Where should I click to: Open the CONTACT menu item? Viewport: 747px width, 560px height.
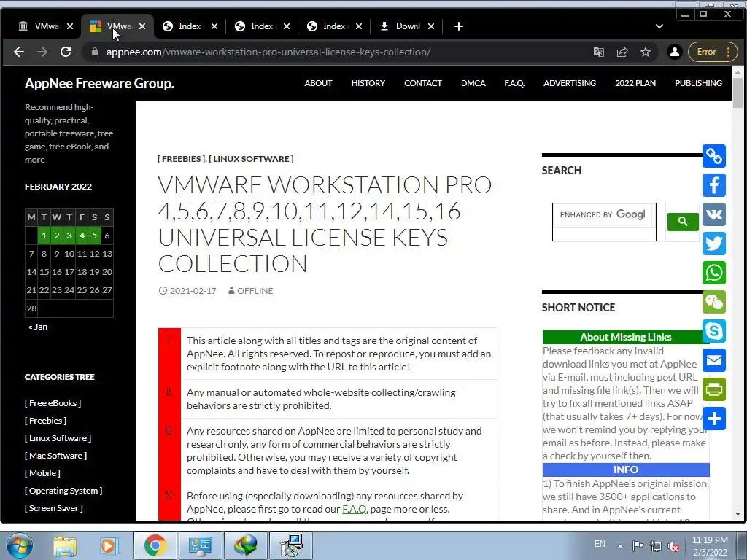click(423, 83)
